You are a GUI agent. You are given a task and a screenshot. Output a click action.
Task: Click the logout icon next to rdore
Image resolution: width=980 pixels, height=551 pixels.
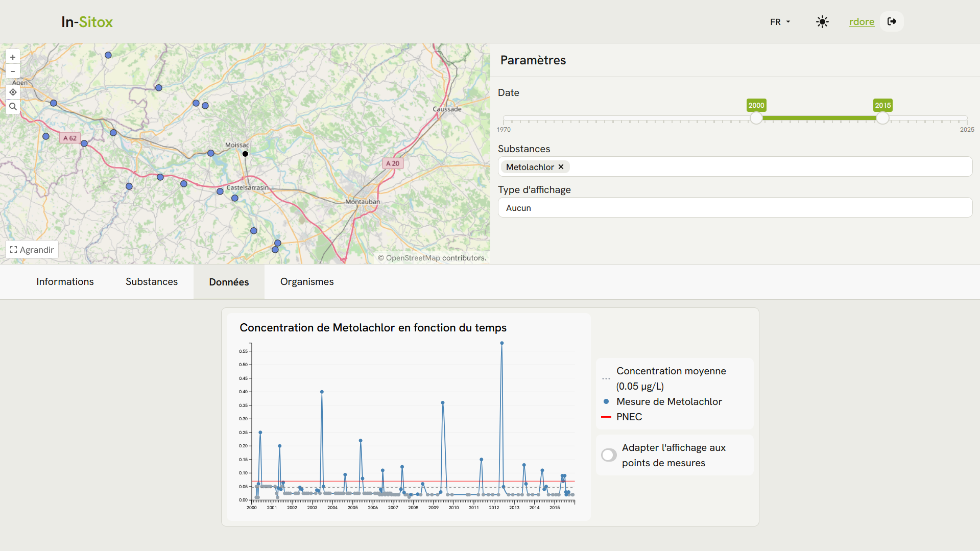point(892,21)
